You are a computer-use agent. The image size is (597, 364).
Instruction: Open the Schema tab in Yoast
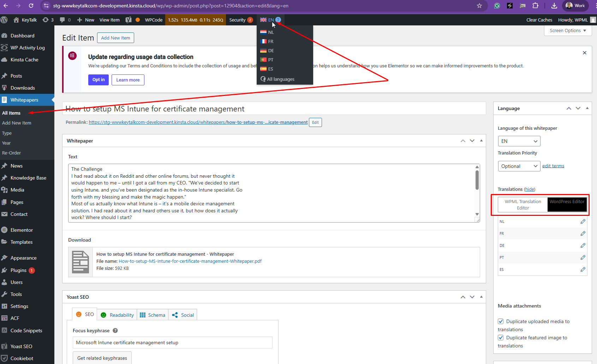153,315
